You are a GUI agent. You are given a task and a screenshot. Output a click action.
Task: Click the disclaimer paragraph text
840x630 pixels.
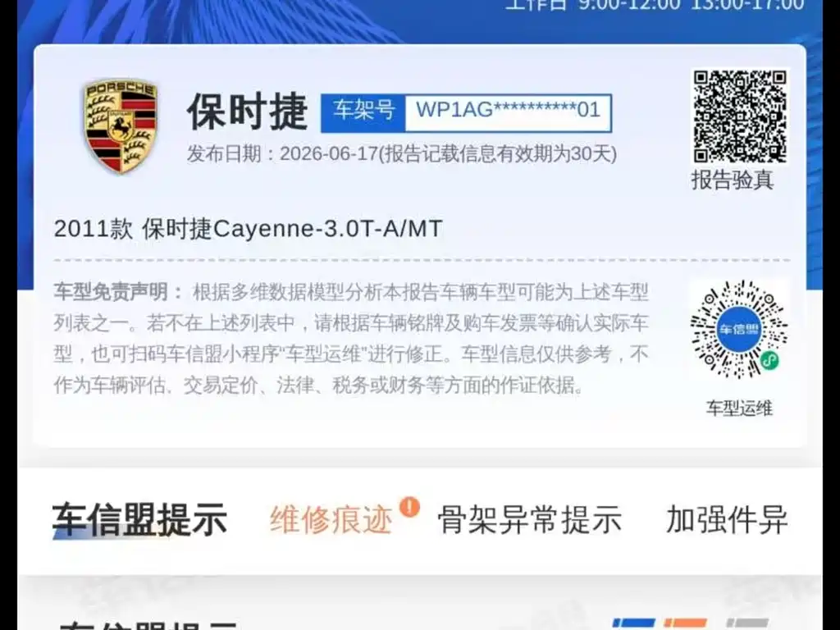[x=351, y=339]
